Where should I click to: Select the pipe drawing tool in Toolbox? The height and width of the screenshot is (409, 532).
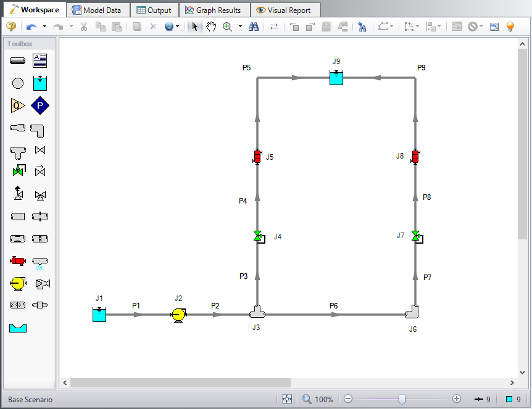point(18,60)
